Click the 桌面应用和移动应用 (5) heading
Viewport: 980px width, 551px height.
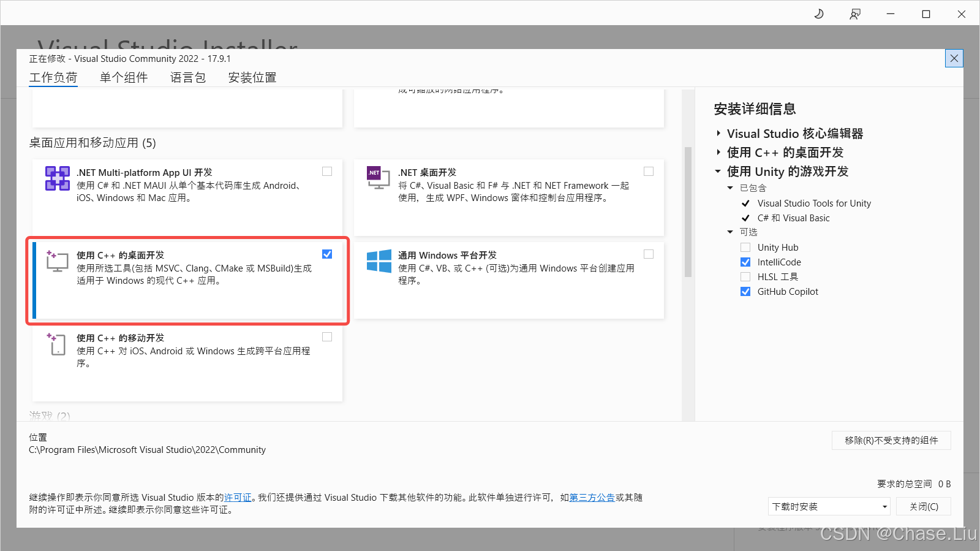(x=92, y=143)
